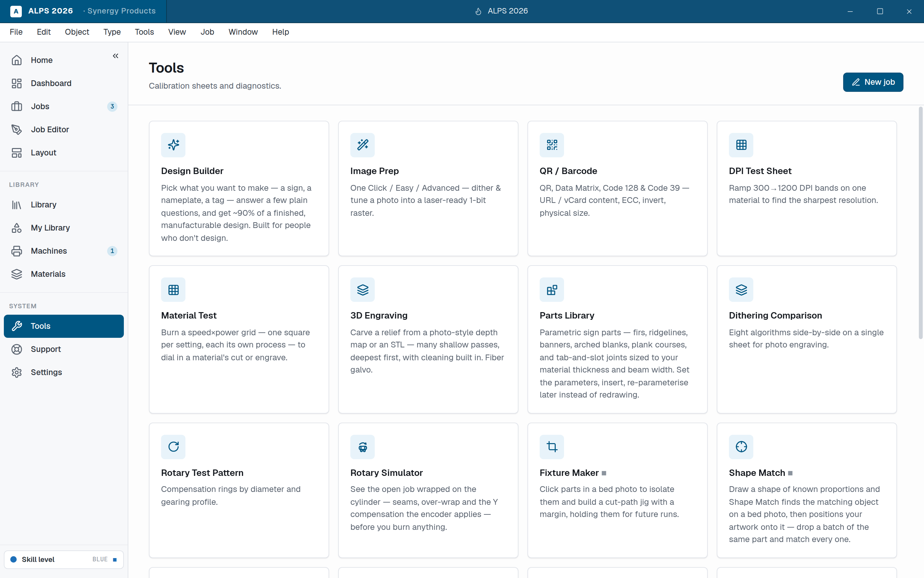This screenshot has width=924, height=578.
Task: Click the Dithering Comparison card title
Action: coord(775,315)
